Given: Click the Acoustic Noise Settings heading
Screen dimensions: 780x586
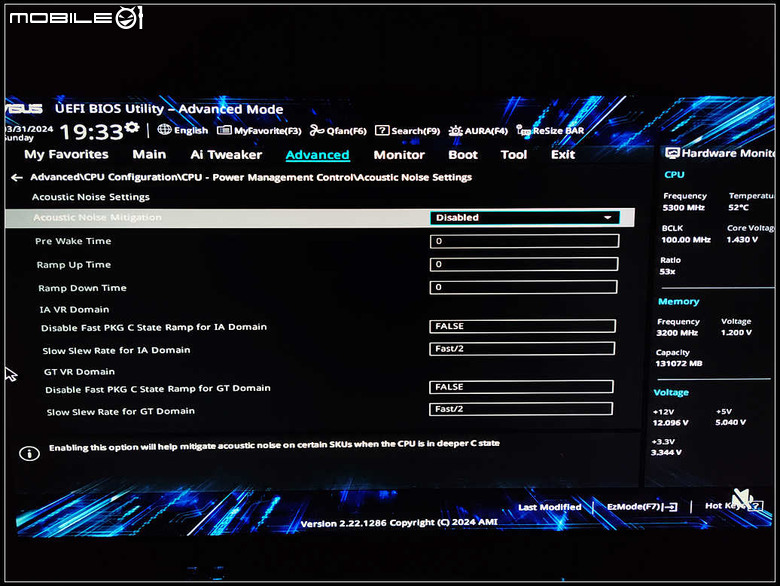Looking at the screenshot, I should [91, 197].
